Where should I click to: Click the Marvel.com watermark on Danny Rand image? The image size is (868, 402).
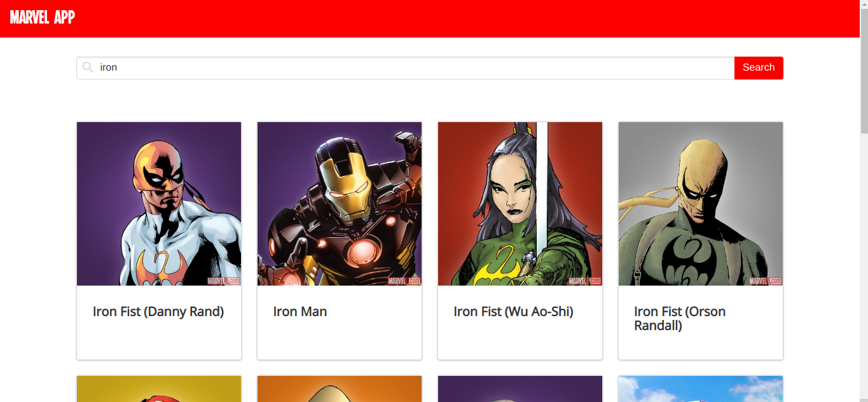[224, 281]
